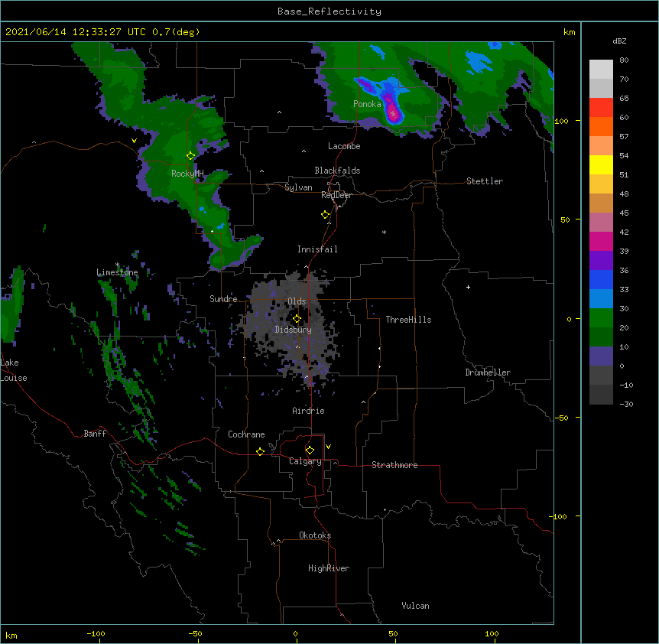The height and width of the screenshot is (644, 659).
Task: Click the yellow diamond marker near RockyMH
Action: pyautogui.click(x=190, y=155)
